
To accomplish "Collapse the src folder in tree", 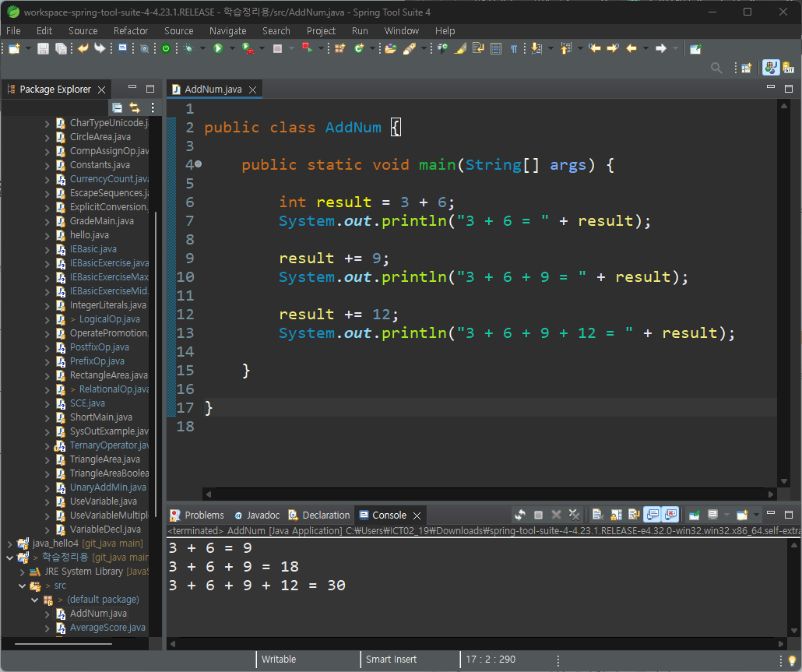I will point(22,586).
